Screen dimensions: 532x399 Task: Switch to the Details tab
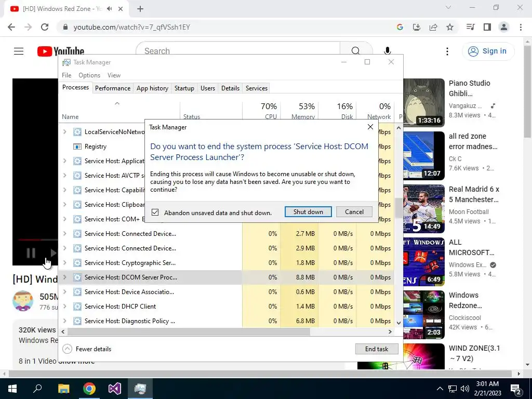click(x=230, y=88)
